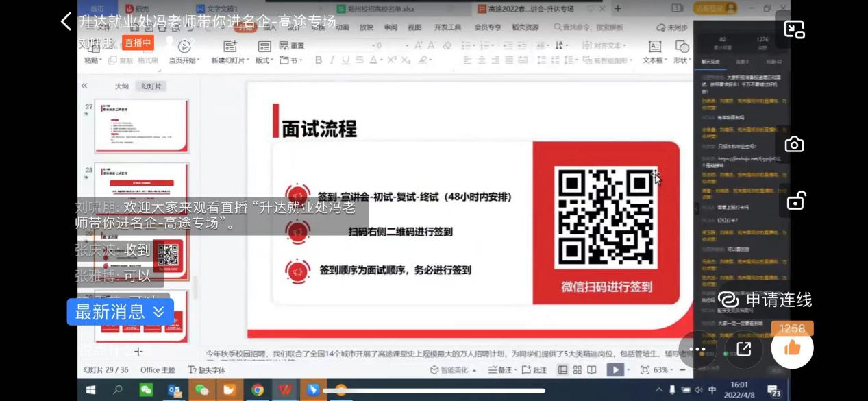Viewport: 868px width, 401px height.
Task: Enter picture-in-picture mini window mode
Action: [x=794, y=29]
